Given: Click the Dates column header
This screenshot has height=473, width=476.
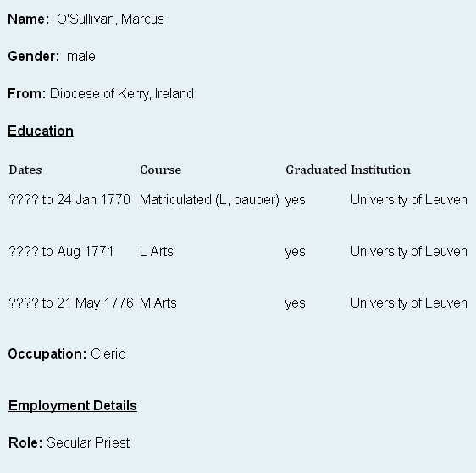Looking at the screenshot, I should (x=25, y=170).
